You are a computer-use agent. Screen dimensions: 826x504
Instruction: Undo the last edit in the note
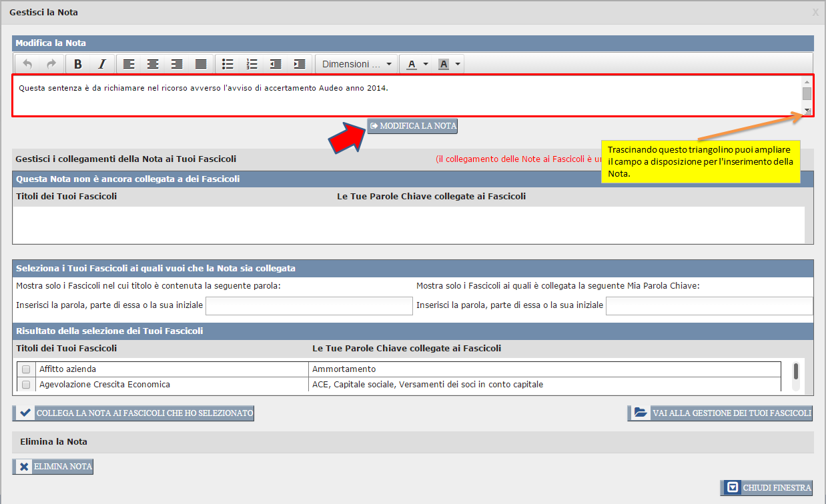tap(27, 64)
